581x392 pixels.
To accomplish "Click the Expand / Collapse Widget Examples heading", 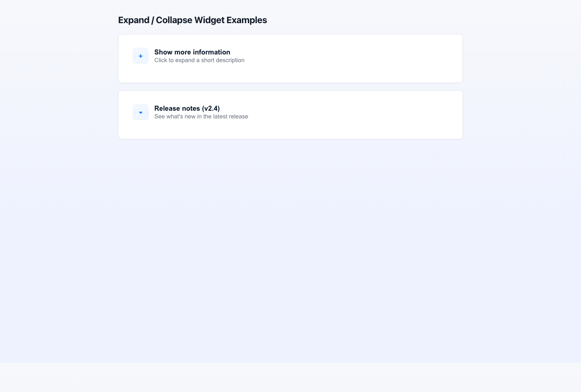I will click(192, 20).
